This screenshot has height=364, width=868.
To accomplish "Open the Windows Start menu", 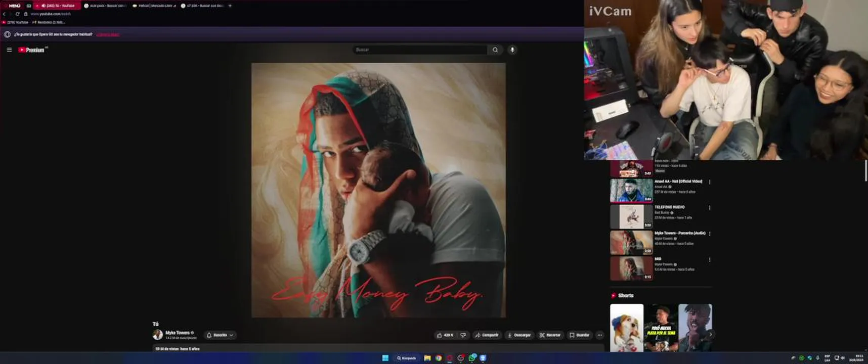I will coord(385,358).
